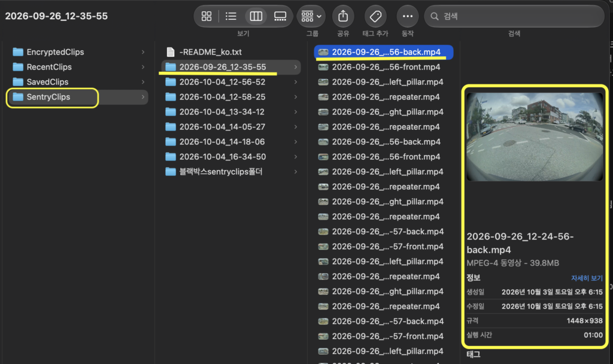
Task: Select folder icon of 2026-10-04_13-34-12
Action: coord(171,112)
